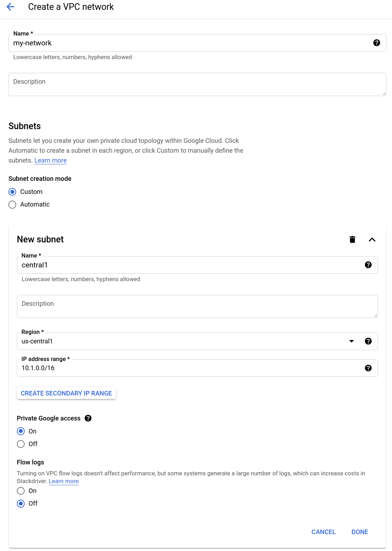Image resolution: width=392 pixels, height=551 pixels.
Task: Click help icon beside Region field
Action: pos(368,341)
